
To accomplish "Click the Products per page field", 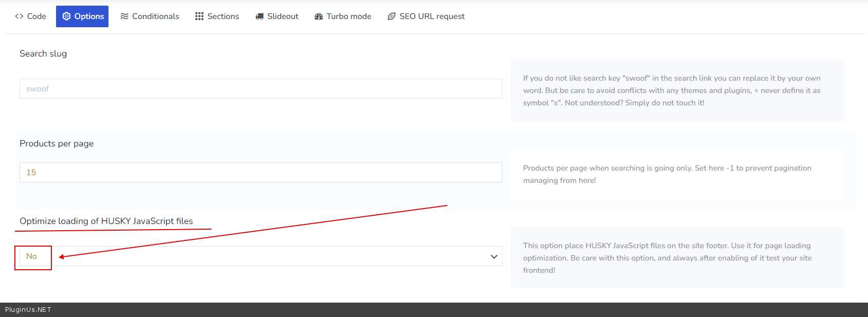I will click(x=261, y=173).
